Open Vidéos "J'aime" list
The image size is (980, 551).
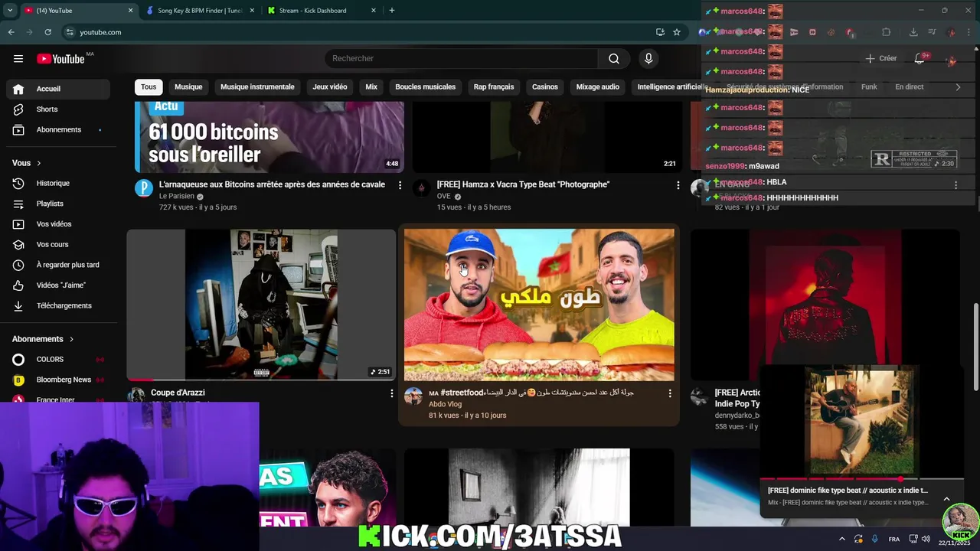[x=60, y=285]
